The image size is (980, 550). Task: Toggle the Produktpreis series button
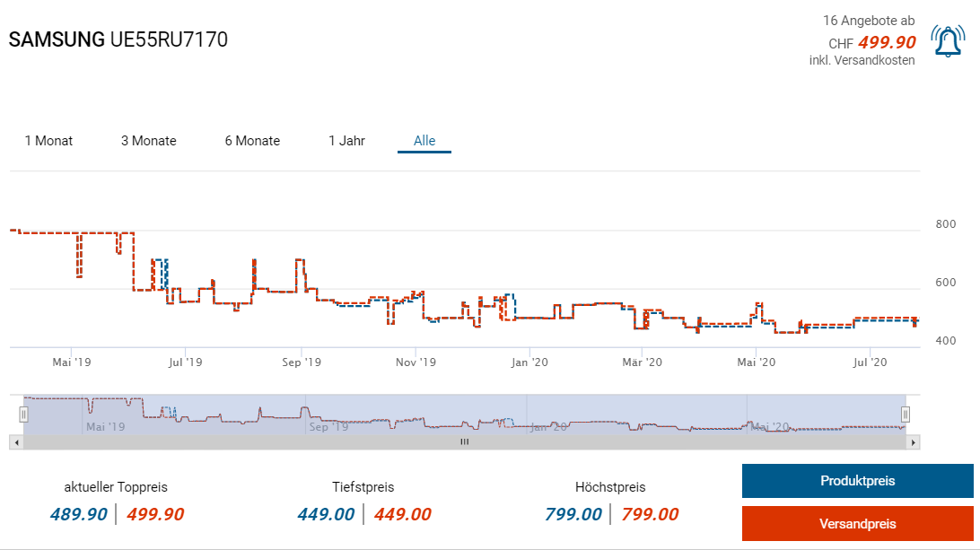[x=857, y=481]
